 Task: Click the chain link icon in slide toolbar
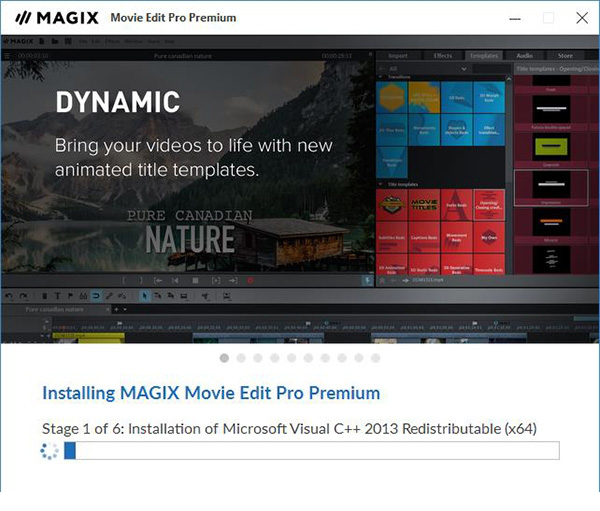tap(109, 296)
